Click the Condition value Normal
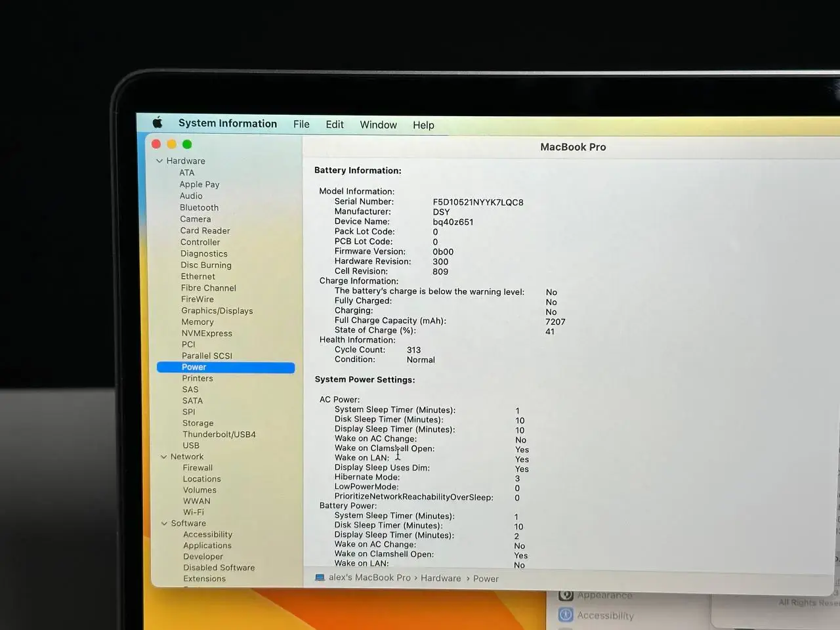The image size is (840, 630). (421, 360)
